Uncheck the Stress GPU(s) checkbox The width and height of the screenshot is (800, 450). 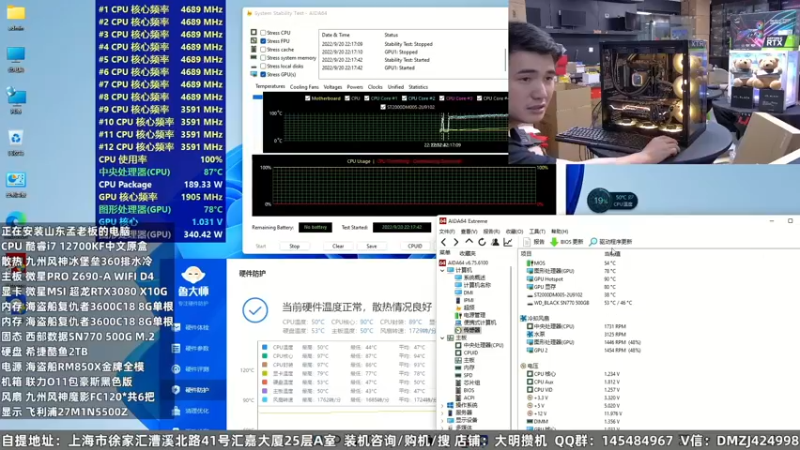coord(263,74)
